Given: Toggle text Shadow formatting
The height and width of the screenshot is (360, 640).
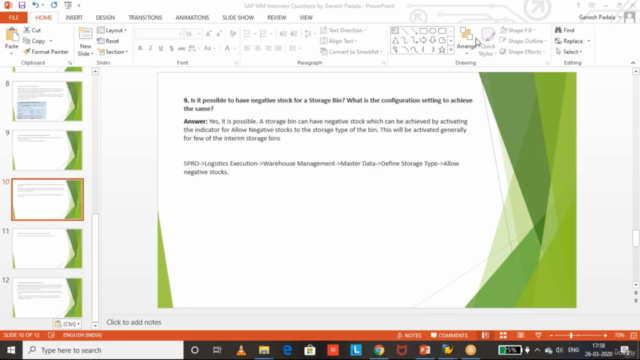Looking at the screenshot, I should point(171,48).
